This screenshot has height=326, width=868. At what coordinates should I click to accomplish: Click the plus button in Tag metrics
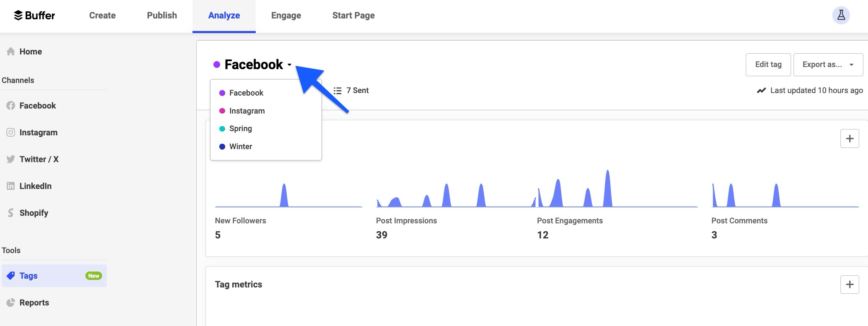tap(850, 285)
